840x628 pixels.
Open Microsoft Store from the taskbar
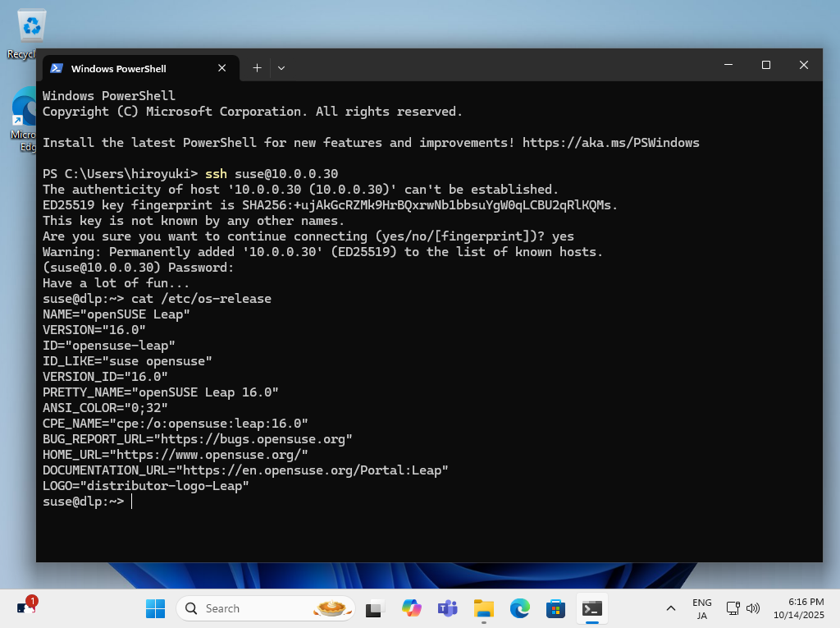555,608
